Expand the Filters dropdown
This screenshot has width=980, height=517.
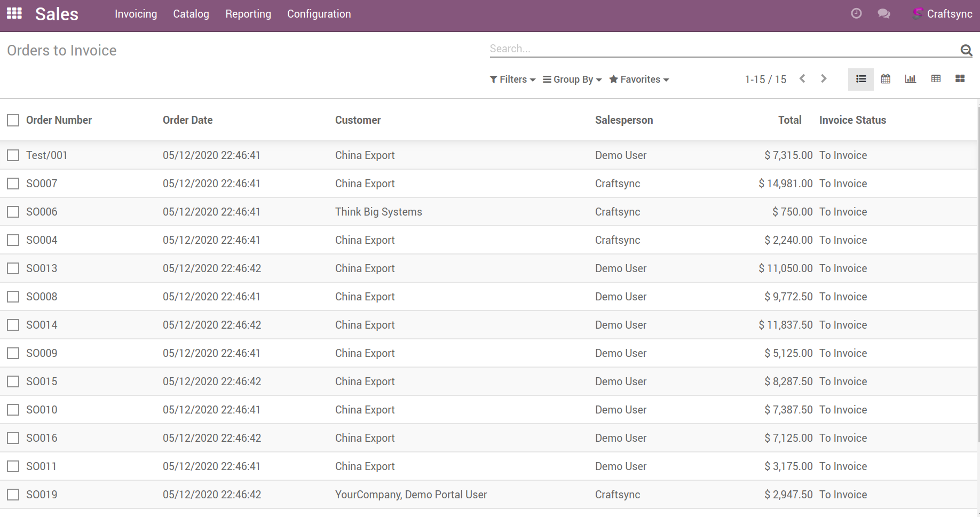click(512, 79)
